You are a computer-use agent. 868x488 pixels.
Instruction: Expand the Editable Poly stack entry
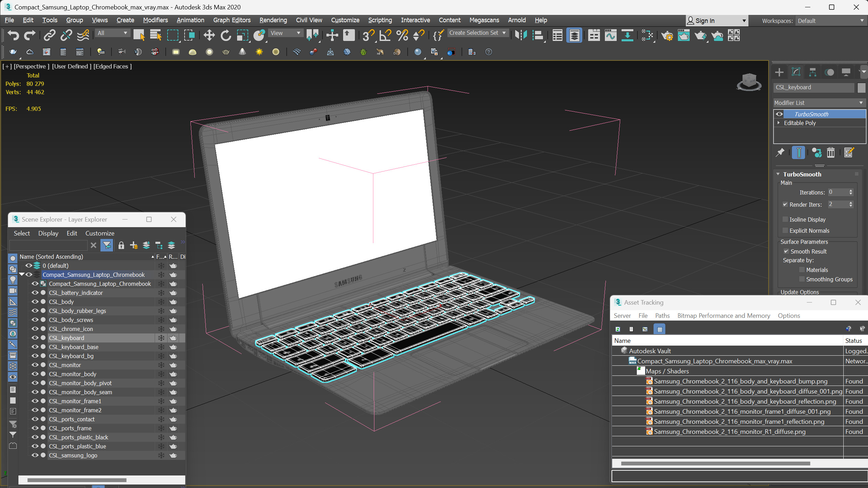click(x=779, y=123)
